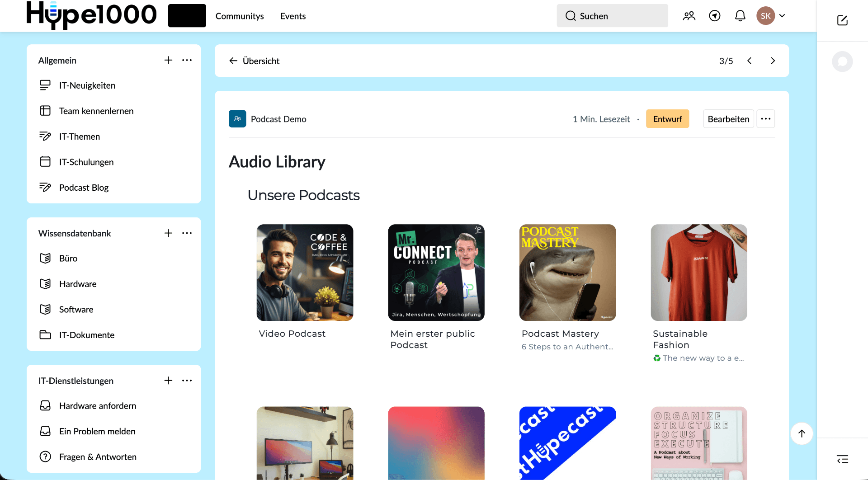Click the Entwurf status badge
868x480 pixels.
pos(667,119)
